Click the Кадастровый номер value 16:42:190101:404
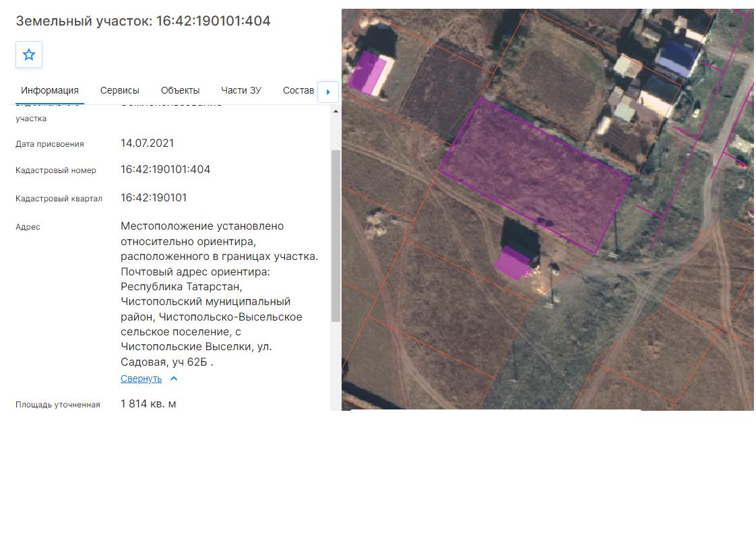756x534 pixels. click(165, 170)
